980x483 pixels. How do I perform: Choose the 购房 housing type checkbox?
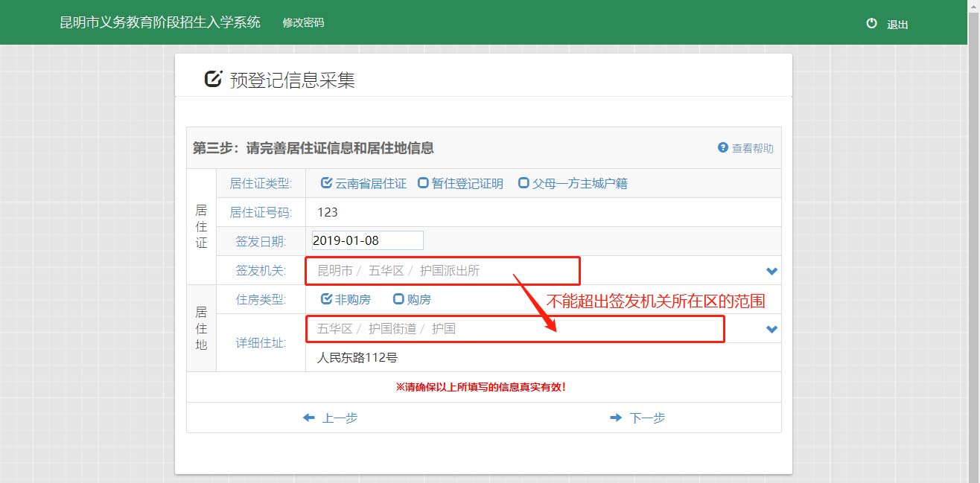click(398, 299)
